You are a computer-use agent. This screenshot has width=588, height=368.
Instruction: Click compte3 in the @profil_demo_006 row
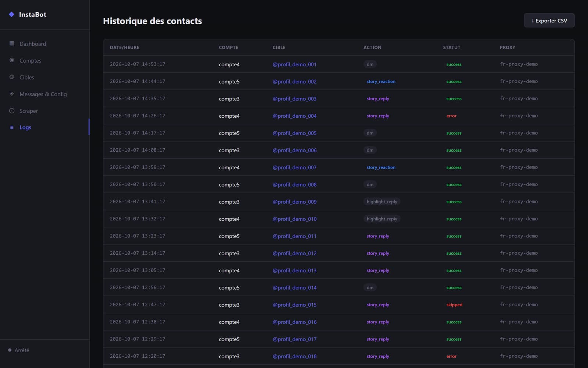click(x=229, y=150)
